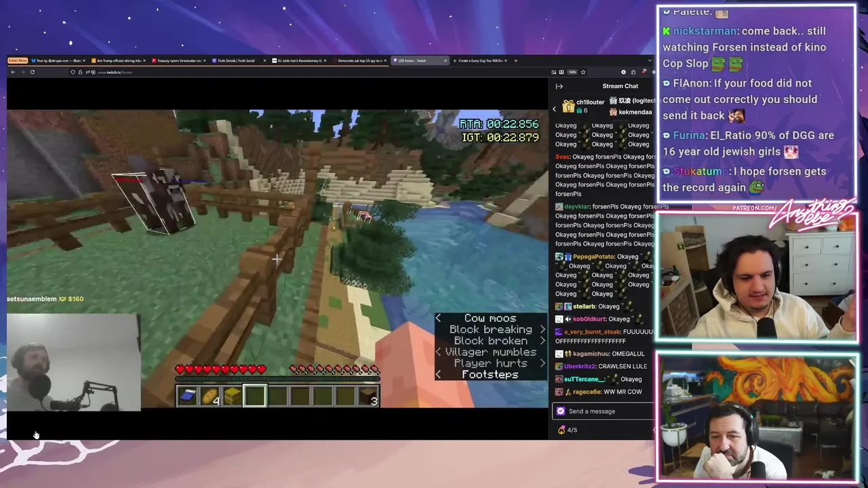868x488 pixels.
Task: Click kekmendaa in gift leaderboard
Action: pos(634,112)
